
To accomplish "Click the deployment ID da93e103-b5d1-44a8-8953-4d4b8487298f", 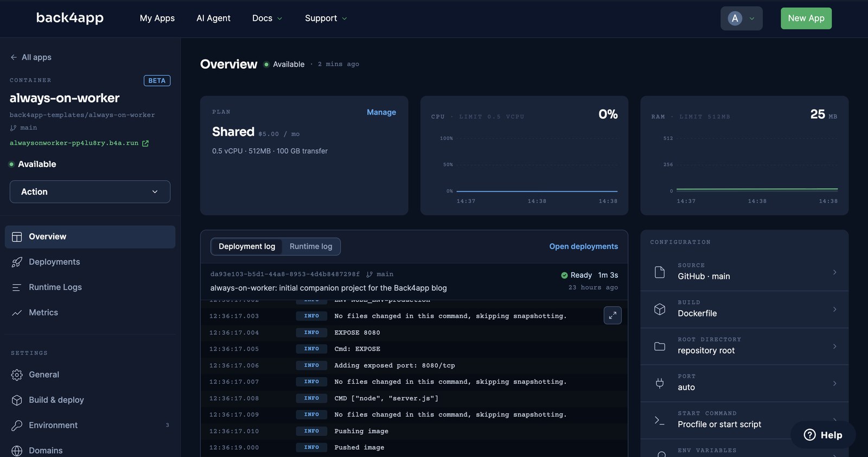I will 285,275.
